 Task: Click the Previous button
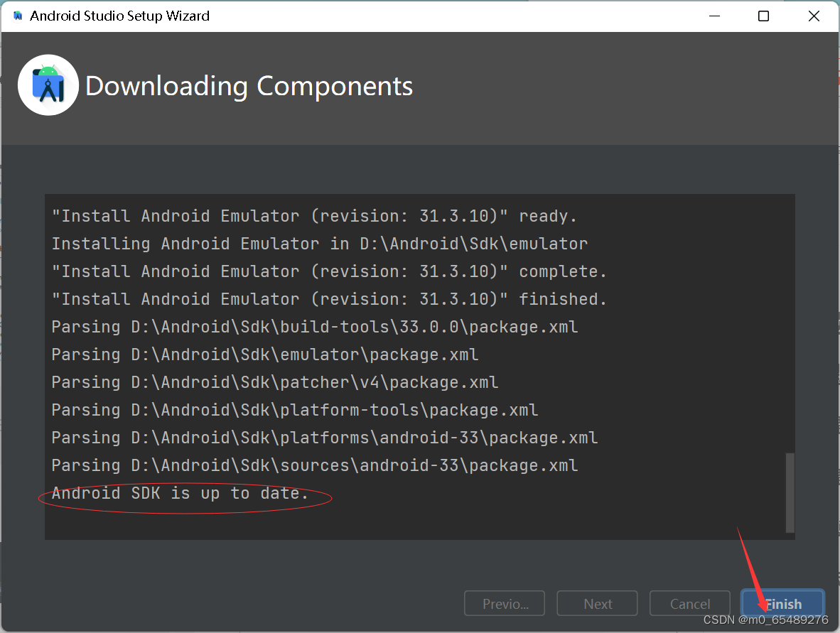(x=505, y=604)
